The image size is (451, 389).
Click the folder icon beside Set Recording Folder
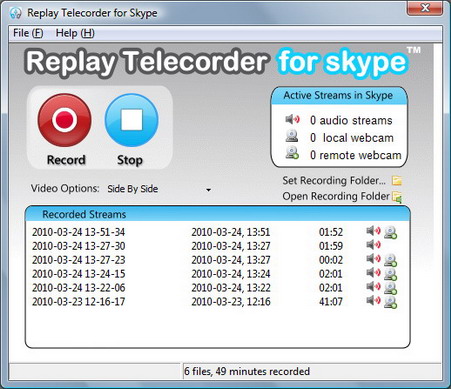[x=397, y=180]
